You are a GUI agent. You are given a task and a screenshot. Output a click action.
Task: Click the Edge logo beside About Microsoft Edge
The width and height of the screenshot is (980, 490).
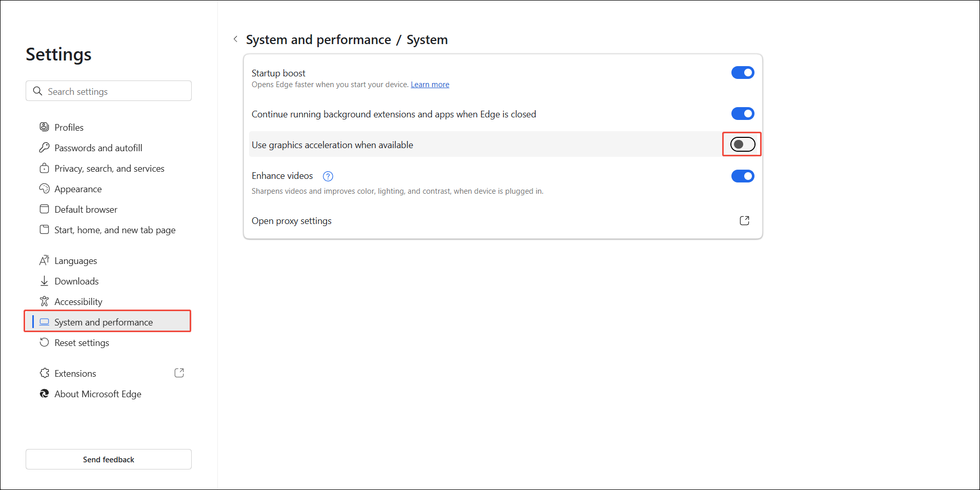(45, 394)
